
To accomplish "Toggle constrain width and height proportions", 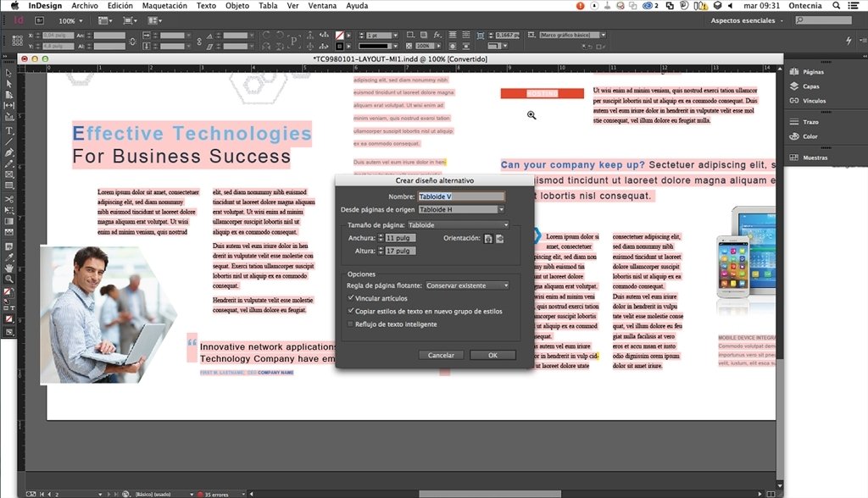I will 132,41.
